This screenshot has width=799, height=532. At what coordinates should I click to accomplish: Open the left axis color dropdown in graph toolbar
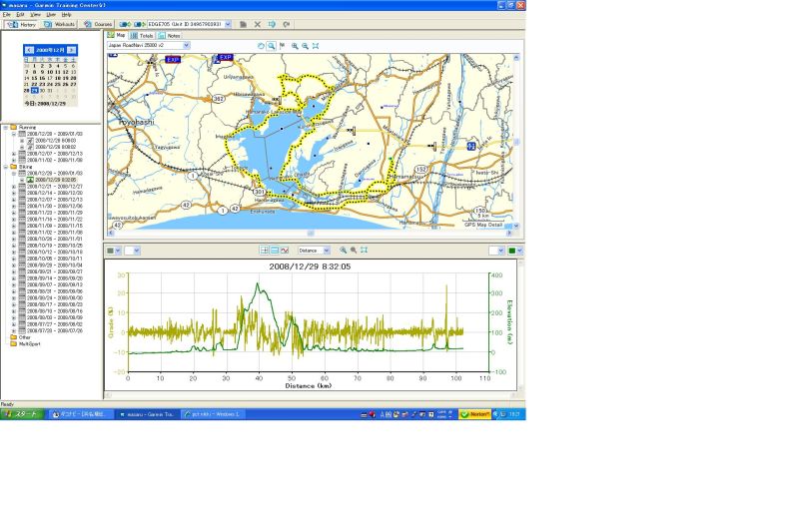click(x=118, y=251)
